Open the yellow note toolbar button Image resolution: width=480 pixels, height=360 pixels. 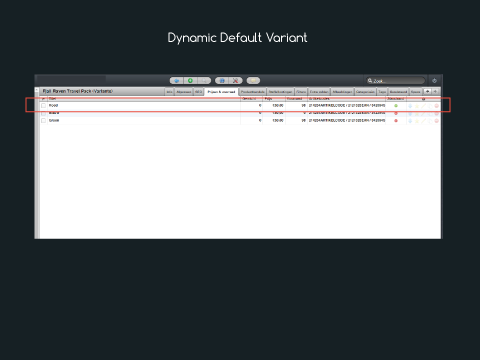[253, 81]
